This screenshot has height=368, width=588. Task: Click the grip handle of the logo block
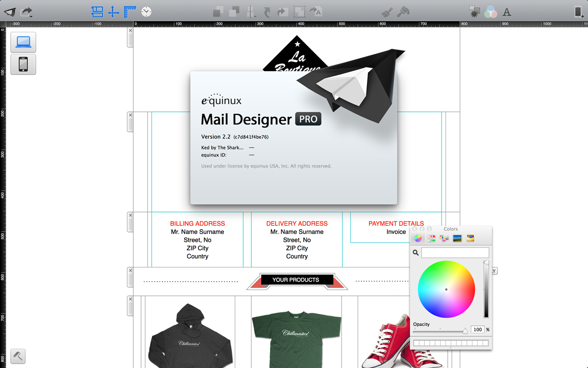pos(130,40)
